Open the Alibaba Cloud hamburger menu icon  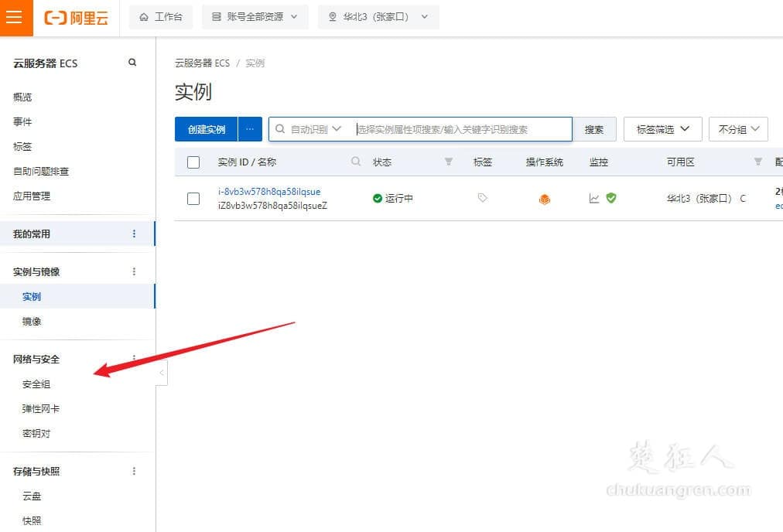click(x=15, y=17)
